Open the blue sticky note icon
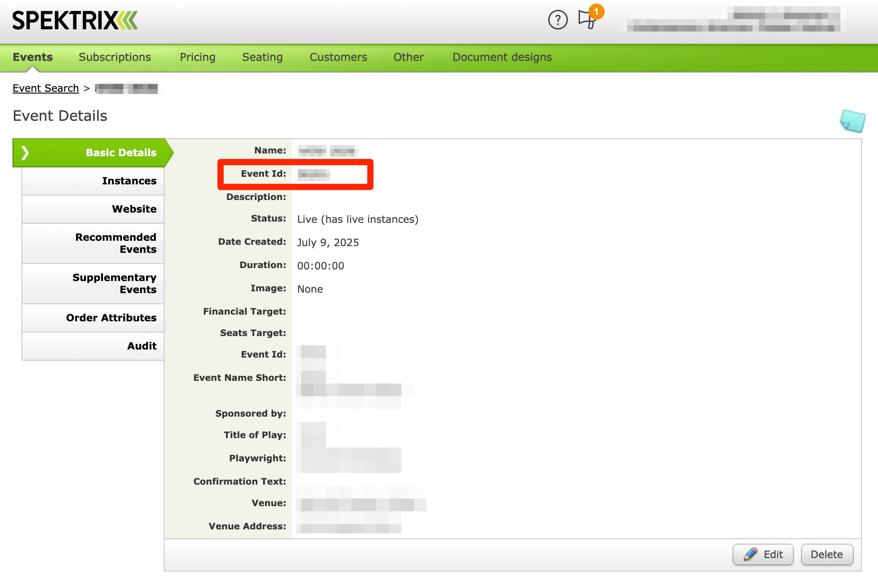This screenshot has height=588, width=878. pyautogui.click(x=852, y=121)
